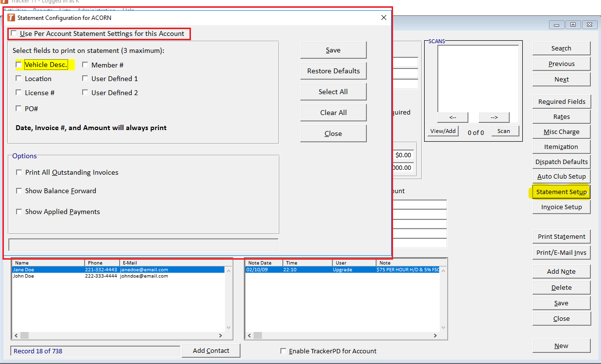Click the New button
601x364 pixels.
(561, 346)
